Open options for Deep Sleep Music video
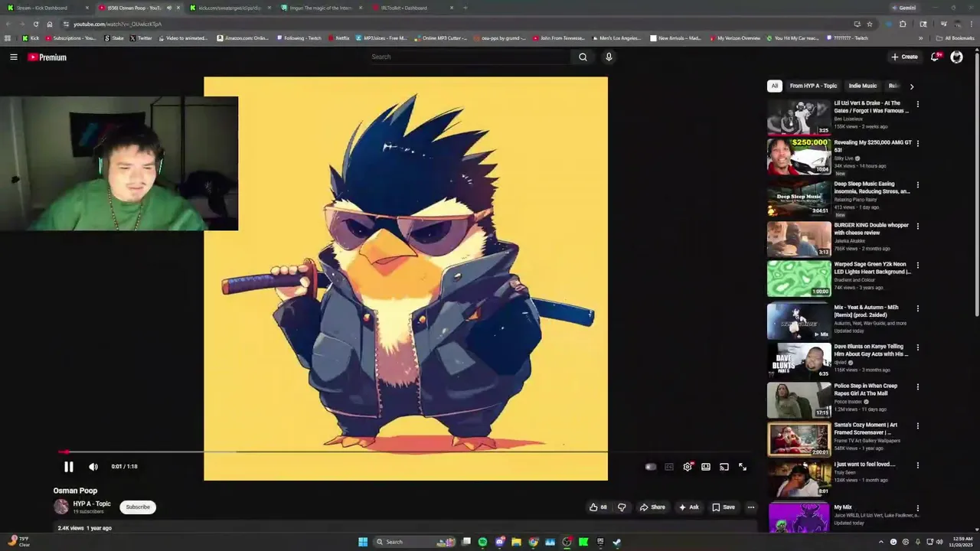 click(918, 184)
